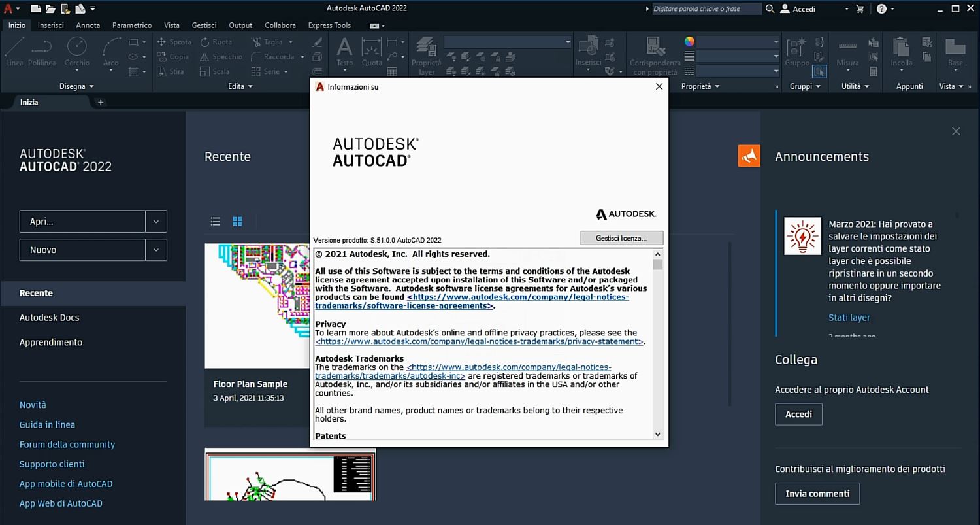Select the Polilinea tool
This screenshot has width=980, height=525.
coord(42,51)
